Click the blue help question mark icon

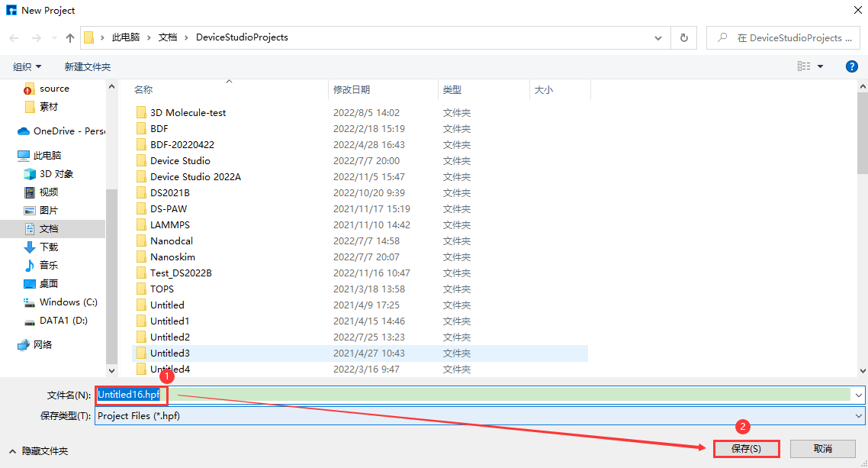(852, 66)
